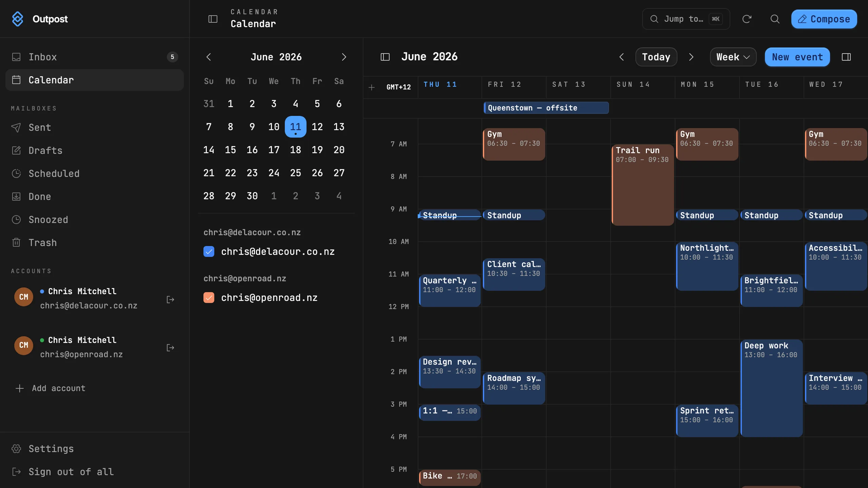Click the Outpost logo icon

click(18, 19)
